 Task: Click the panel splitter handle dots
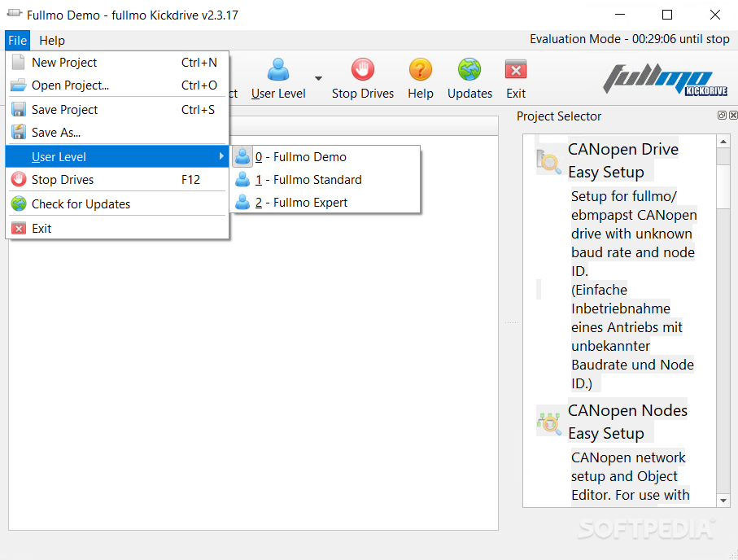(511, 322)
